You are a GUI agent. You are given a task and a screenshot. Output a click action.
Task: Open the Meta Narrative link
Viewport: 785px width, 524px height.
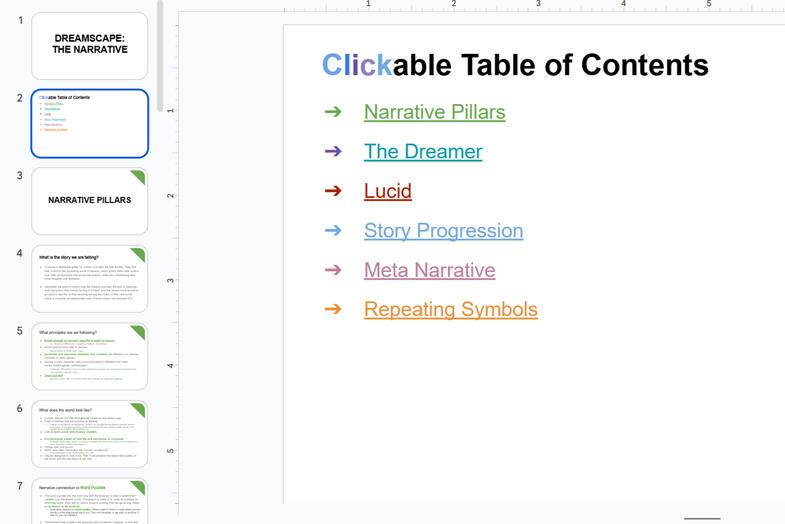point(429,270)
